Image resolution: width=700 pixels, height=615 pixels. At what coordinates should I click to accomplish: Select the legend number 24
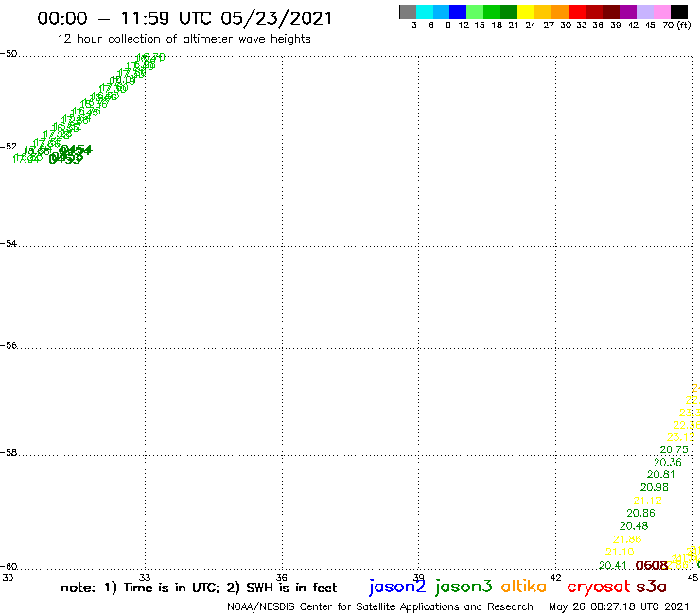(x=531, y=26)
